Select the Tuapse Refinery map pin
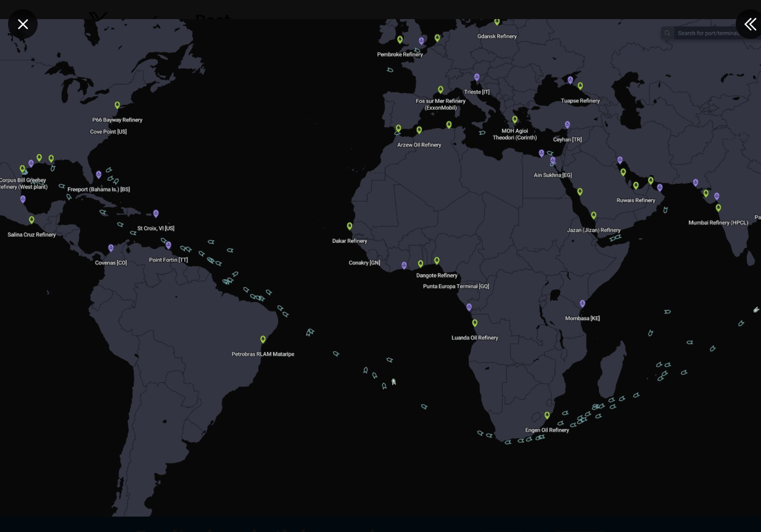 click(580, 86)
